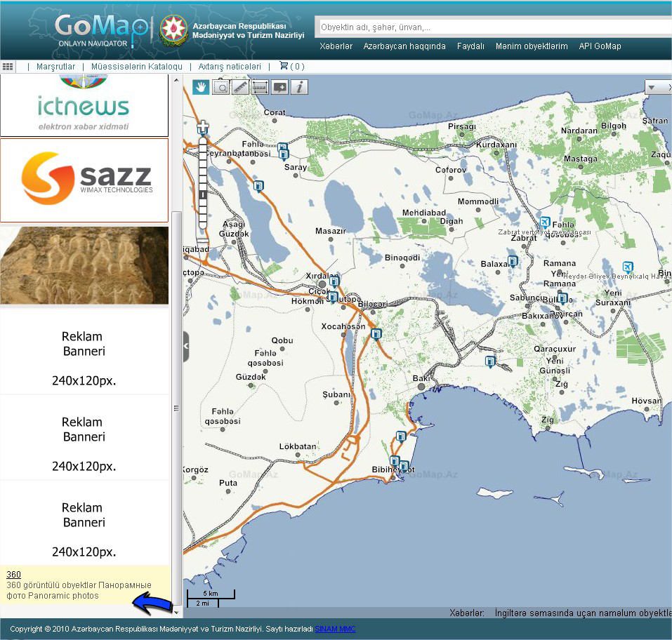Screen dimensions: 672x640
Task: Open the Xəbərlər menu
Action: click(x=336, y=46)
